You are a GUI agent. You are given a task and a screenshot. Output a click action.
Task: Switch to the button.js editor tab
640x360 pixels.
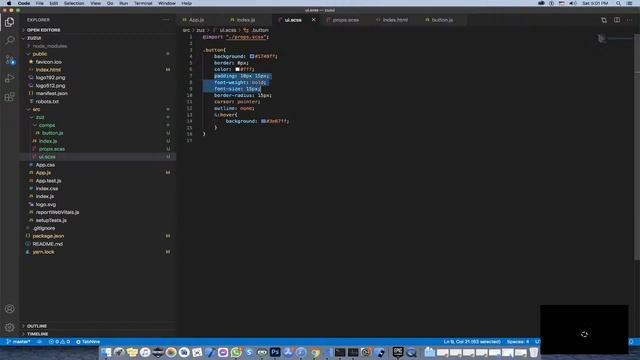[x=442, y=20]
